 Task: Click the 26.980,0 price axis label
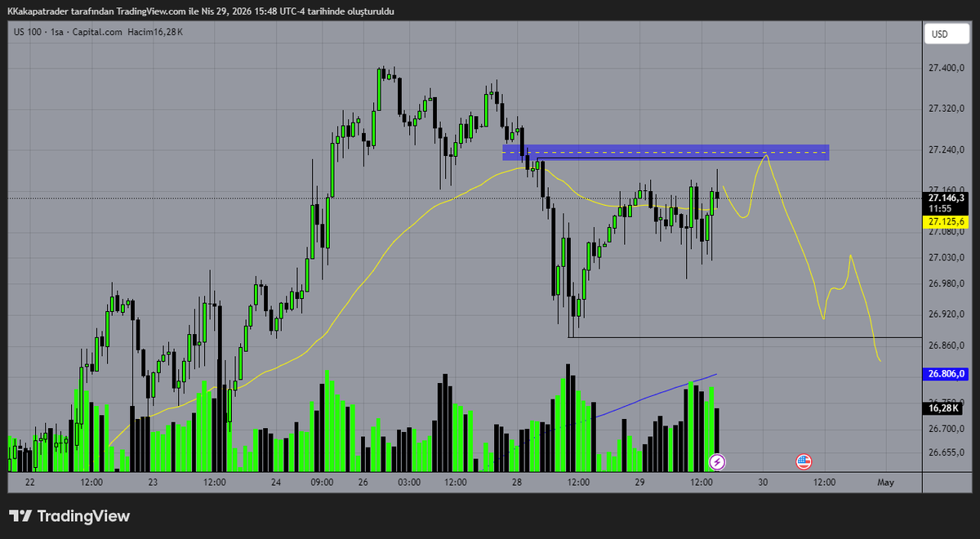point(947,283)
